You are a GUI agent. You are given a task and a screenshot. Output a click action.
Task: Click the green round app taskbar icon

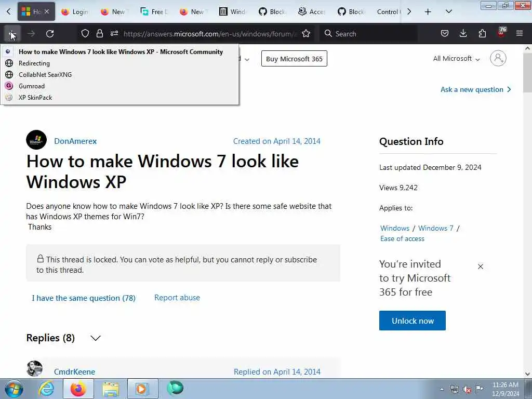pos(175,388)
